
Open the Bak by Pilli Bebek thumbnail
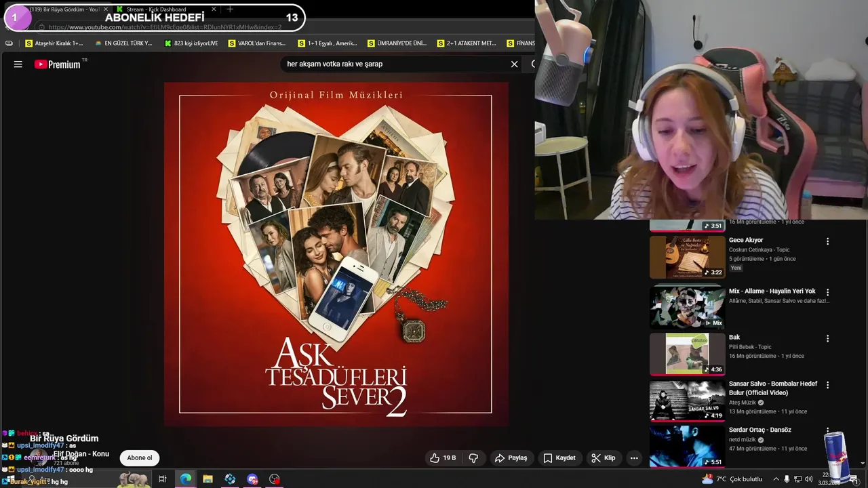(x=688, y=354)
